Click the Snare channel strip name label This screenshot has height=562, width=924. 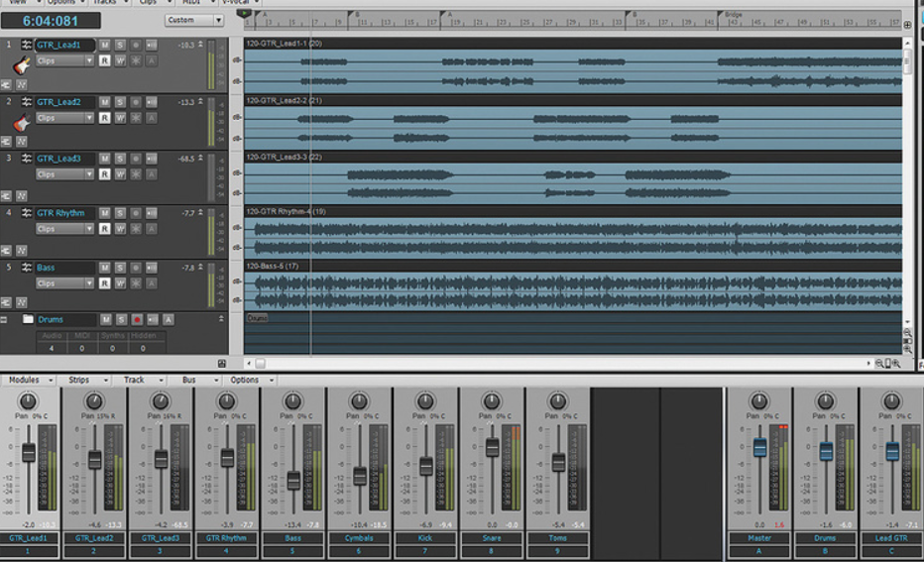pos(492,538)
